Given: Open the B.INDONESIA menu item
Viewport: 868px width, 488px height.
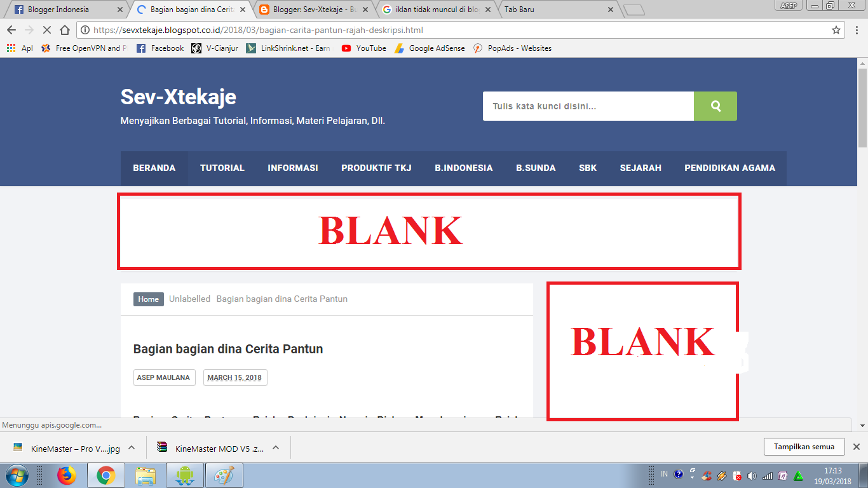Looking at the screenshot, I should point(464,168).
